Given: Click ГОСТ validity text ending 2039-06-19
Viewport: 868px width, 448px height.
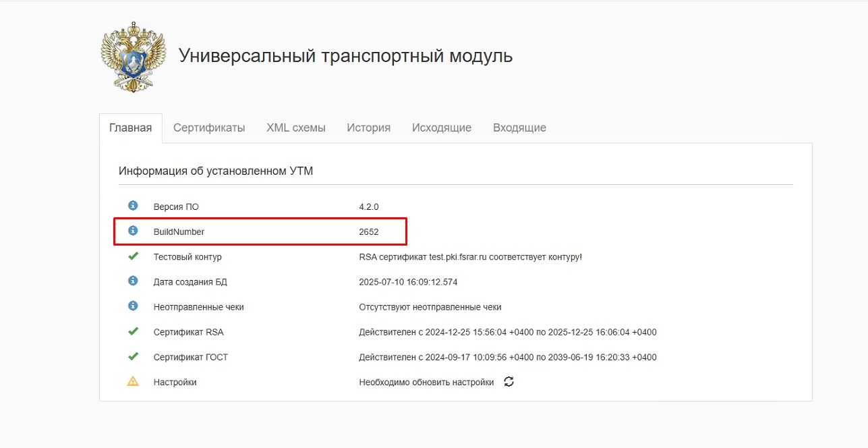Looking at the screenshot, I should pyautogui.click(x=508, y=357).
